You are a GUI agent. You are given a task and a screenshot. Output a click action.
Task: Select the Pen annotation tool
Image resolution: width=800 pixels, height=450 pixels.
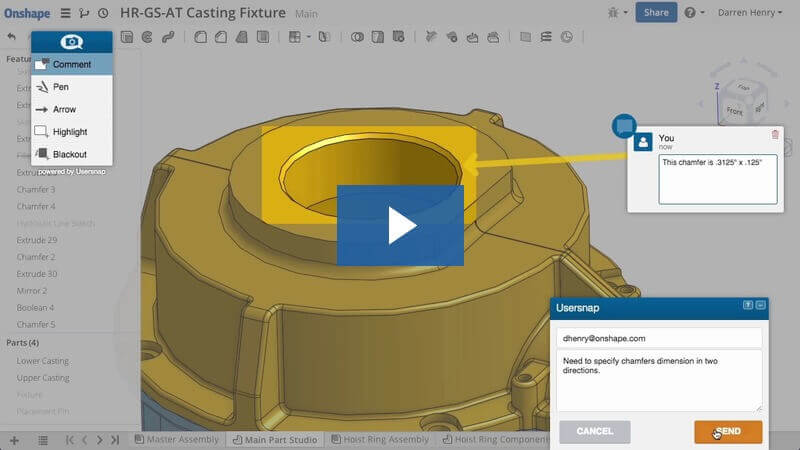point(72,87)
